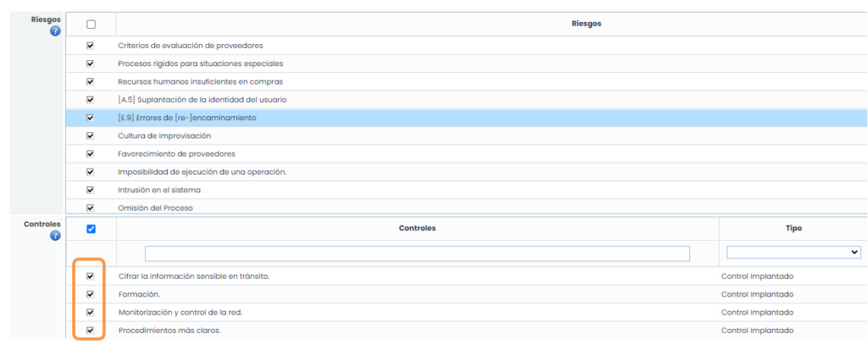Uncheck 'Procesos rígidos para situaciones especiales' checkbox

point(91,64)
